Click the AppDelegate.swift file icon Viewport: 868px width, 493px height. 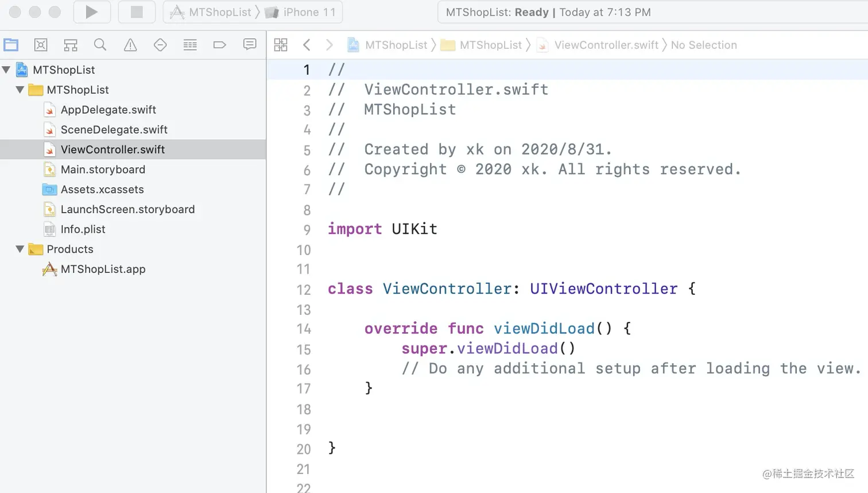(50, 110)
